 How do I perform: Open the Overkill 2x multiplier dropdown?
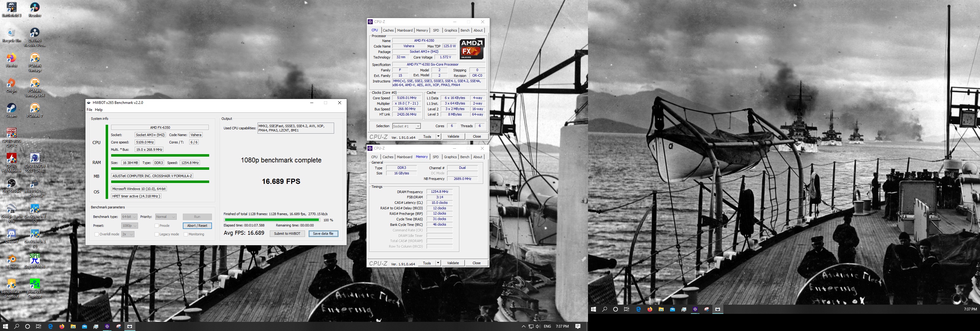point(127,234)
